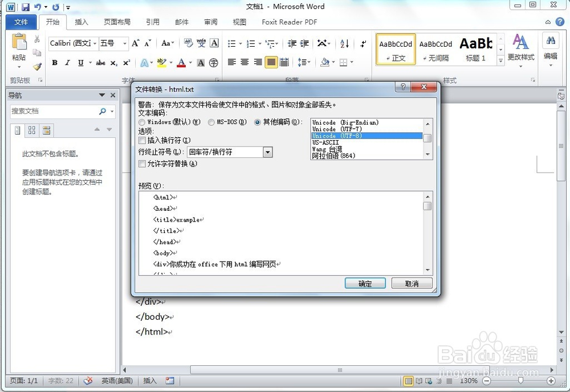Open the font size dropdown

point(124,44)
